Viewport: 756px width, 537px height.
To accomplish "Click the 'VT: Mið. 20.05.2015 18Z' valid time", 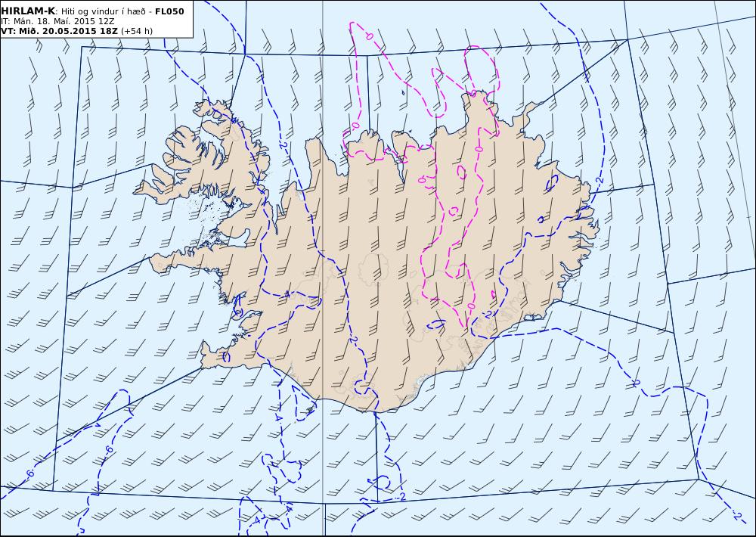I will point(59,31).
